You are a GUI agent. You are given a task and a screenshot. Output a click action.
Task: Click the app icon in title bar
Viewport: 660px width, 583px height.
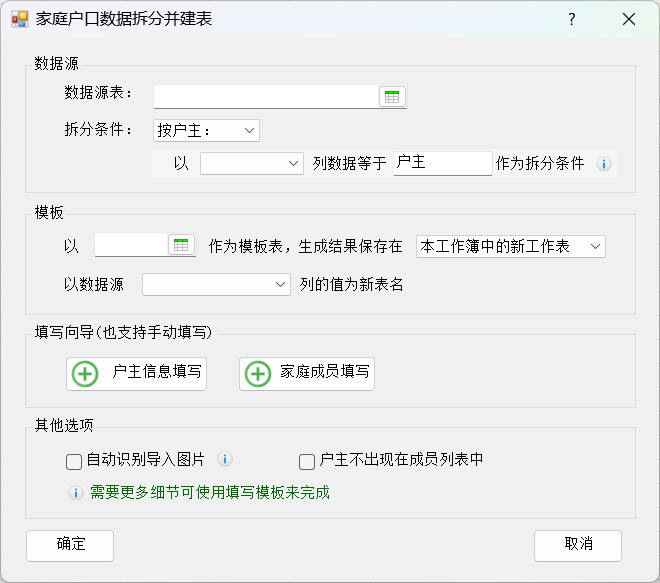(x=19, y=19)
